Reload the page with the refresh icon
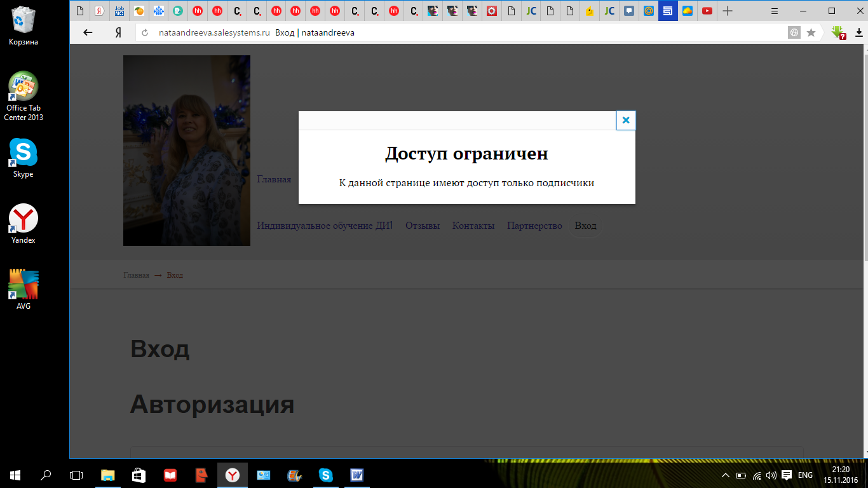Image resolution: width=868 pixels, height=488 pixels. pyautogui.click(x=145, y=32)
